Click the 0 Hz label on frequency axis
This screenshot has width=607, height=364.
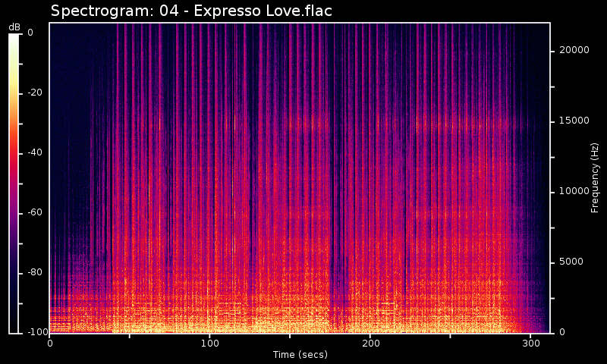click(561, 332)
